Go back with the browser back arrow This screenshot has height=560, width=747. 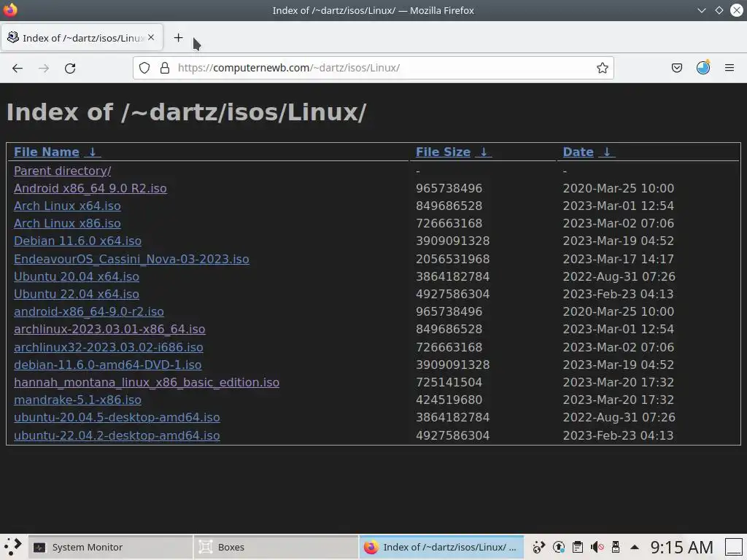pos(18,68)
